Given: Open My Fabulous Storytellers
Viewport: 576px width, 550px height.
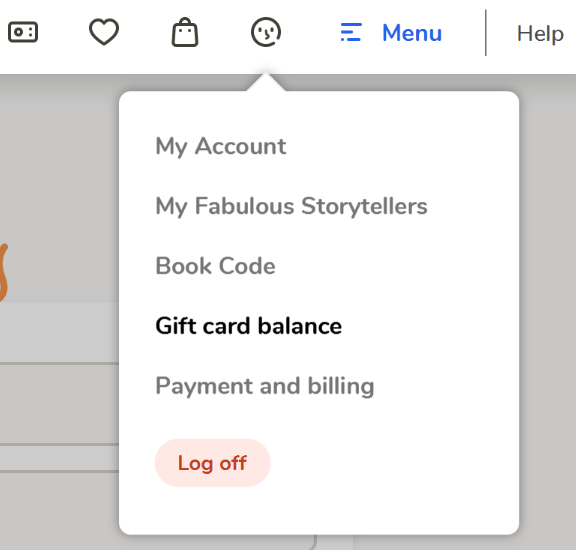Looking at the screenshot, I should (x=291, y=206).
